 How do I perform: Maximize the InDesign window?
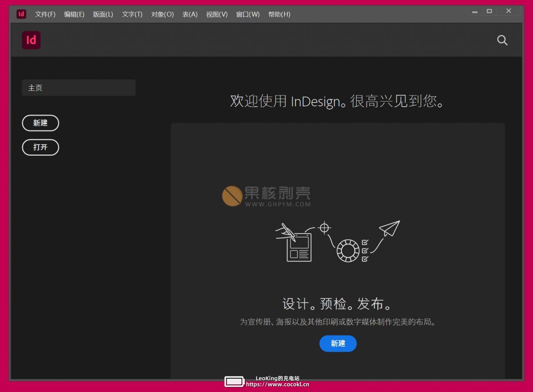coord(489,11)
